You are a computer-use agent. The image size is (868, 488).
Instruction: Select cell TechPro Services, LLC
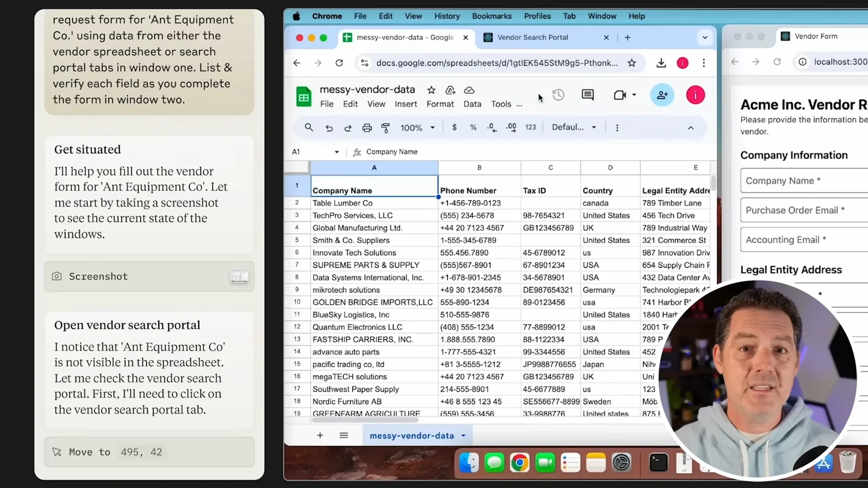(374, 215)
